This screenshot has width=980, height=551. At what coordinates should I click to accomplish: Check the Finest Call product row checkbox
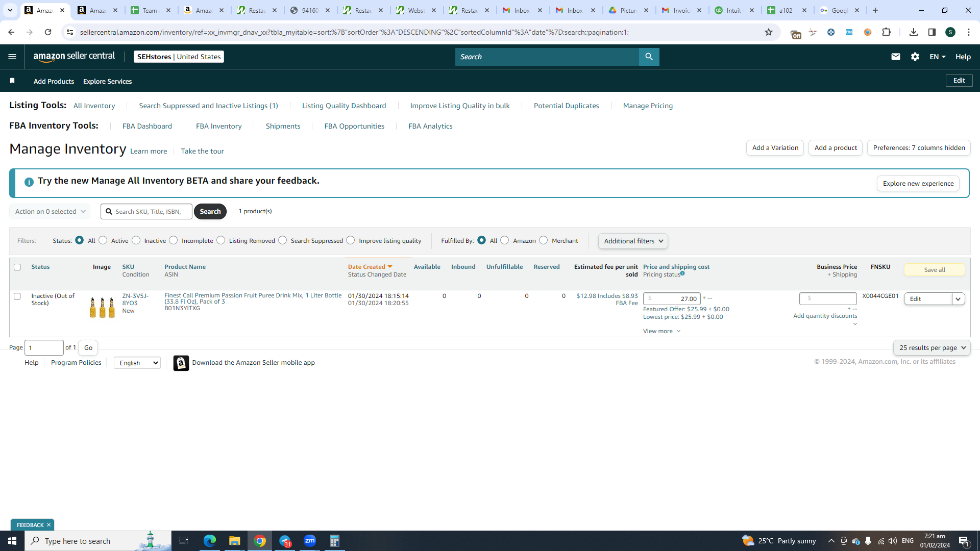[17, 296]
